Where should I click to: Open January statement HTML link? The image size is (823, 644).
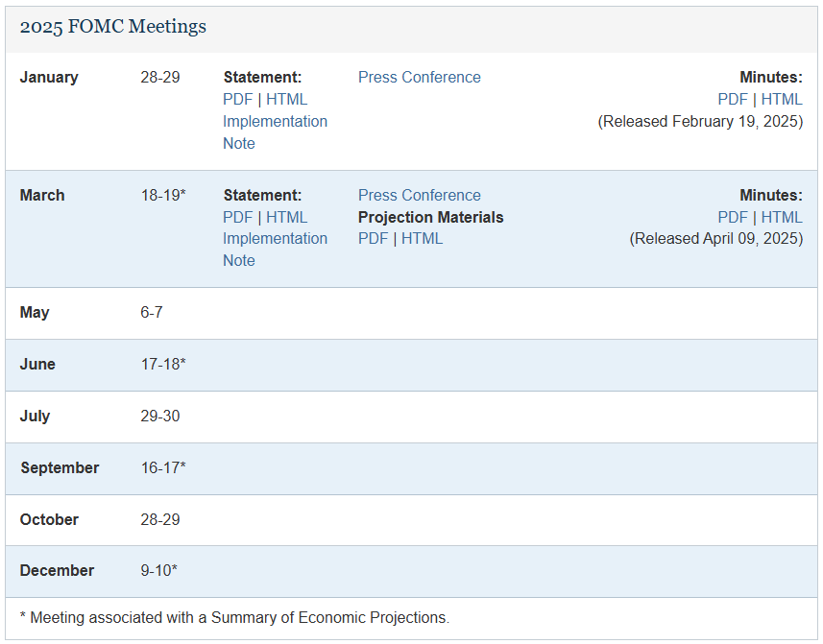pyautogui.click(x=286, y=99)
